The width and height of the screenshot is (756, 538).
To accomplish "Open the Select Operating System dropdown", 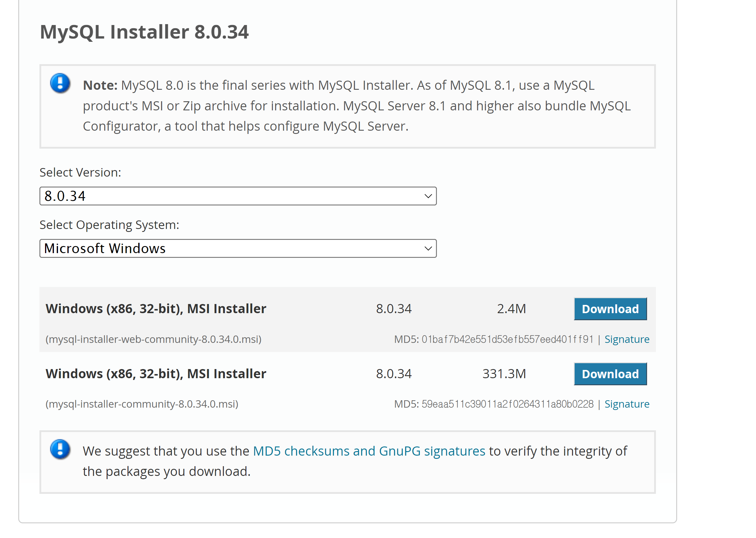I will point(238,248).
